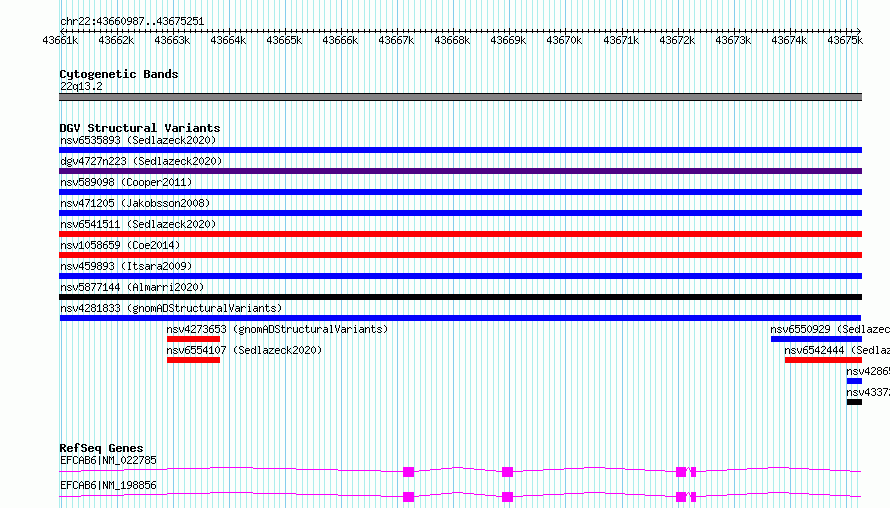Click the nsv471205 (Jakobsson2008) label
Screen dimensions: 890x508
point(135,203)
